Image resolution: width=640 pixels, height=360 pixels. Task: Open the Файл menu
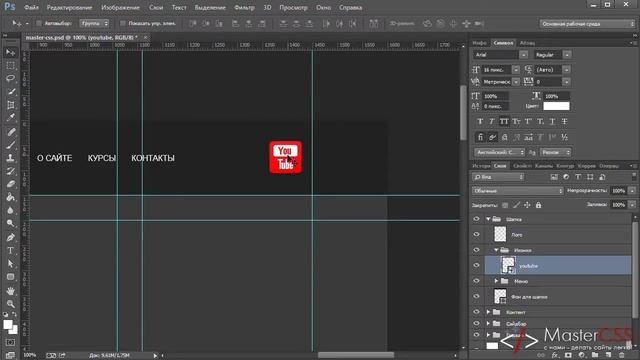click(x=31, y=7)
